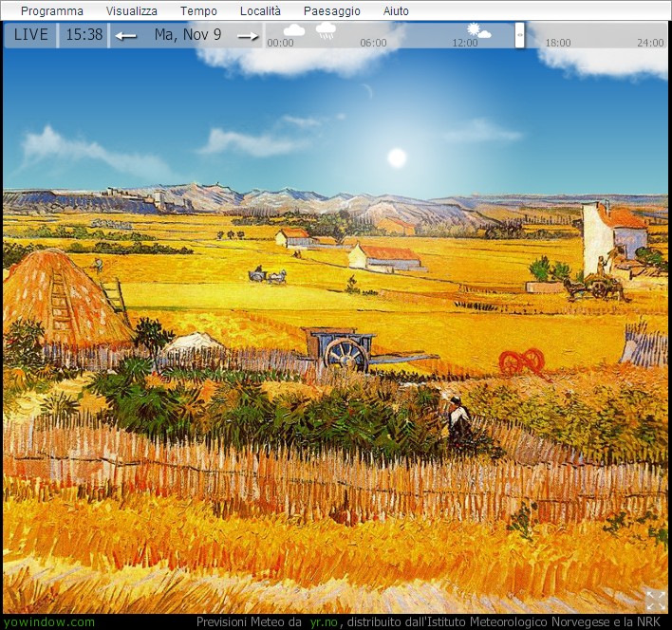The image size is (672, 630).
Task: Go to next day with right arrow
Action: 248,36
